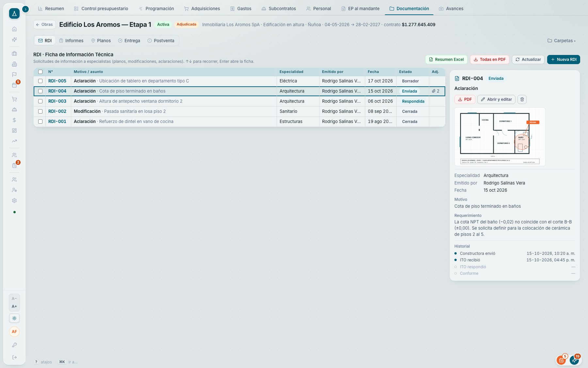Viewport: 588px width, 368px height.
Task: Open the shopping cart sidebar icon
Action: click(x=14, y=99)
